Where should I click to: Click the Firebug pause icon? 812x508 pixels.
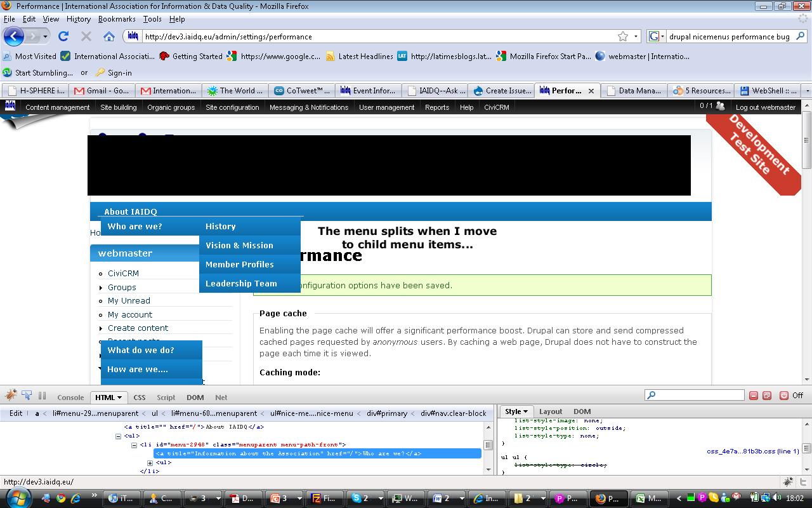pos(43,396)
